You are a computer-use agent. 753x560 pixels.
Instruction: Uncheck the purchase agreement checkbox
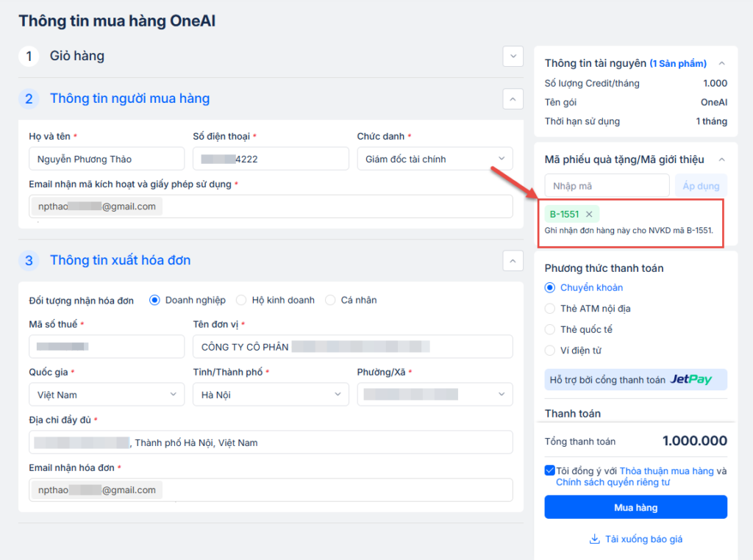pyautogui.click(x=550, y=470)
